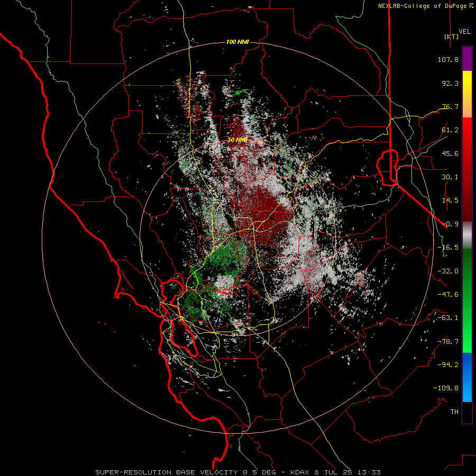Click the [KT] units label
Image resolution: width=476 pixels, height=476 pixels.
pyautogui.click(x=451, y=36)
